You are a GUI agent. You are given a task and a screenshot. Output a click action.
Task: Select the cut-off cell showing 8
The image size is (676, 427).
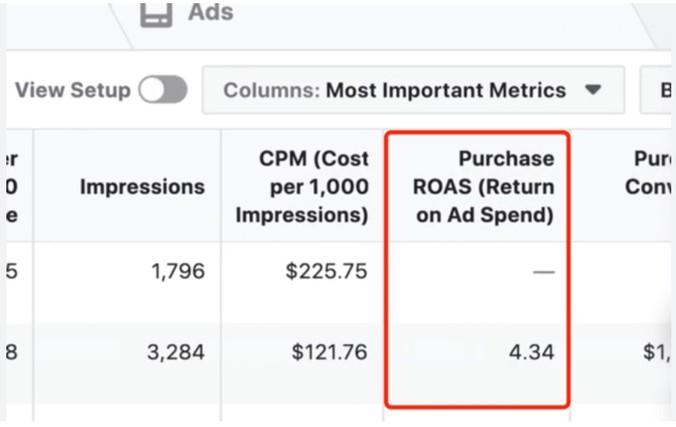pos(12,351)
